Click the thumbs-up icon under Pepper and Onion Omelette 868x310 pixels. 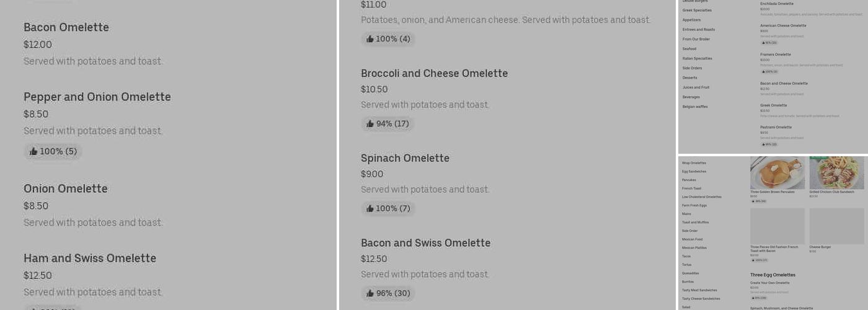[x=33, y=152]
